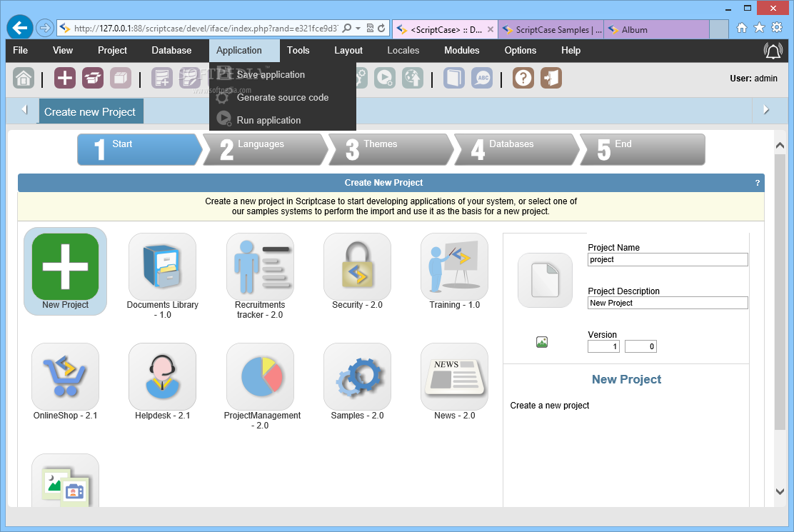This screenshot has width=794, height=532.
Task: Click the help question mark in header
Action: [758, 183]
